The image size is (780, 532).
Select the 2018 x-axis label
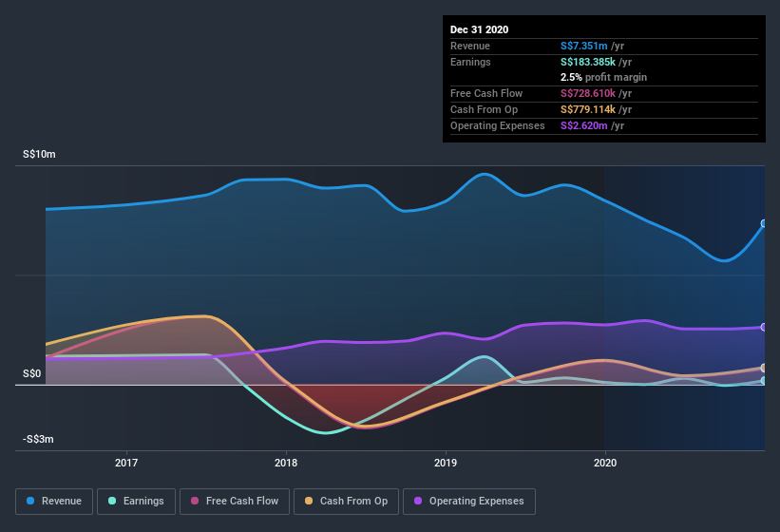[286, 464]
